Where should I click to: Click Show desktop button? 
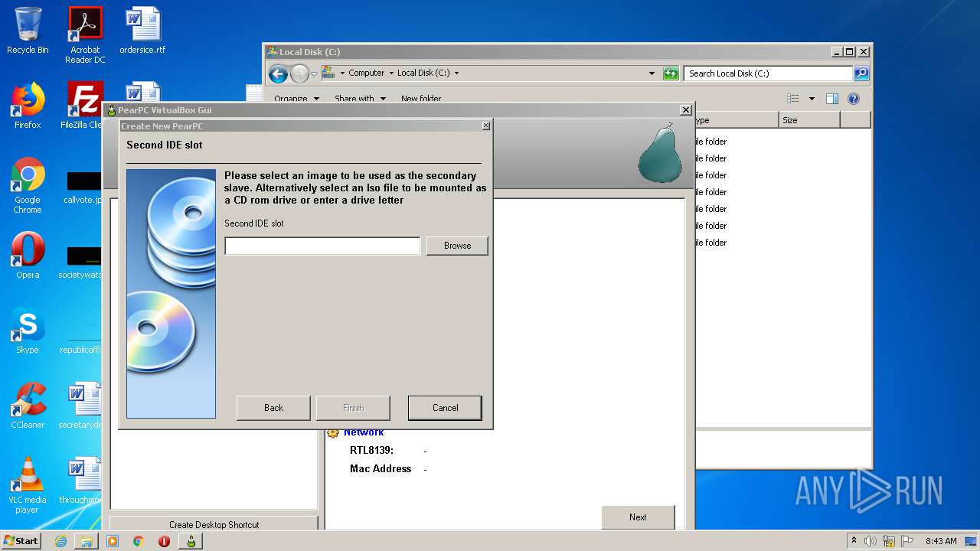(972, 541)
